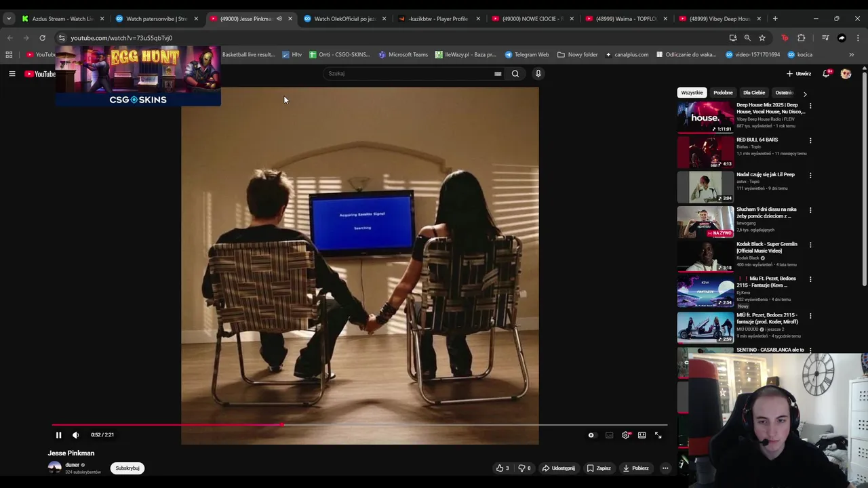Image resolution: width=868 pixels, height=488 pixels.
Task: Open options for MIÜ ft. Pezet fantazje video
Action: point(810,316)
